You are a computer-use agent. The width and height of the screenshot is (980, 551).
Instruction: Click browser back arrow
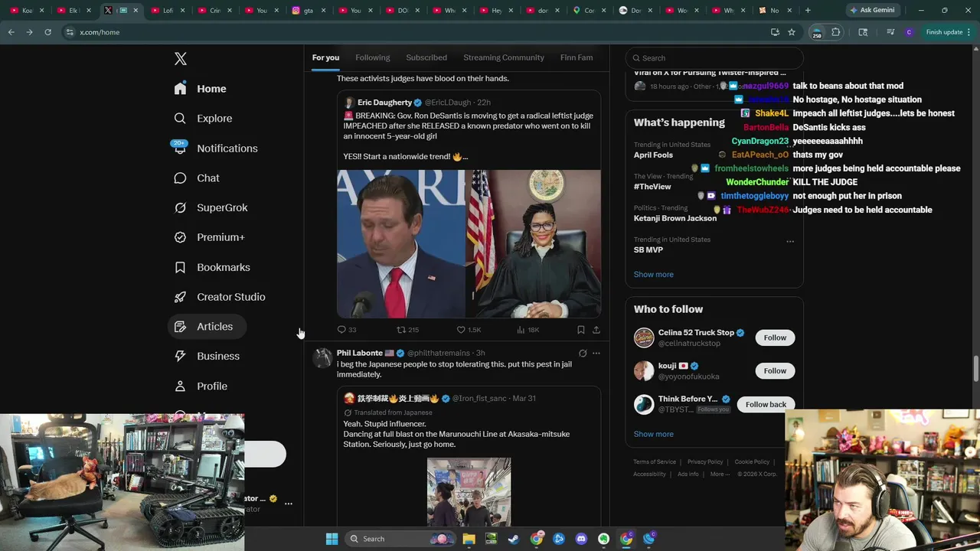coord(11,32)
